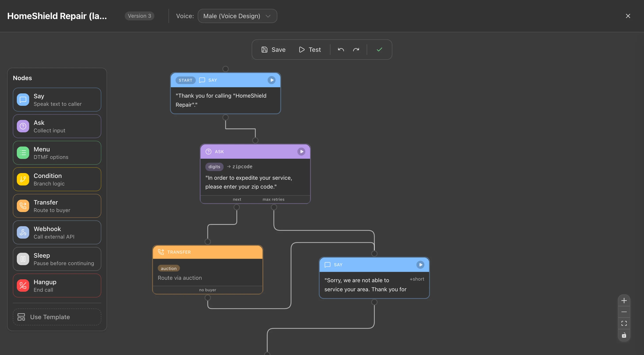Click the Condition node branch icon
The width and height of the screenshot is (644, 355).
23,179
